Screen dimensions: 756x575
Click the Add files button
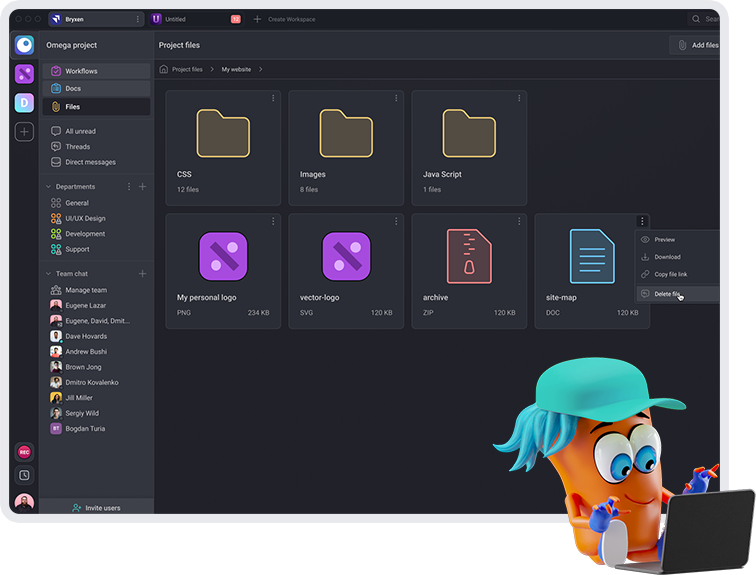point(695,45)
